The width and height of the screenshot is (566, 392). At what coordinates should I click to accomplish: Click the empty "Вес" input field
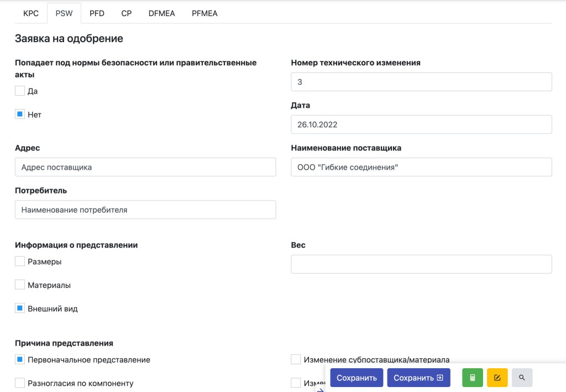coord(421,264)
